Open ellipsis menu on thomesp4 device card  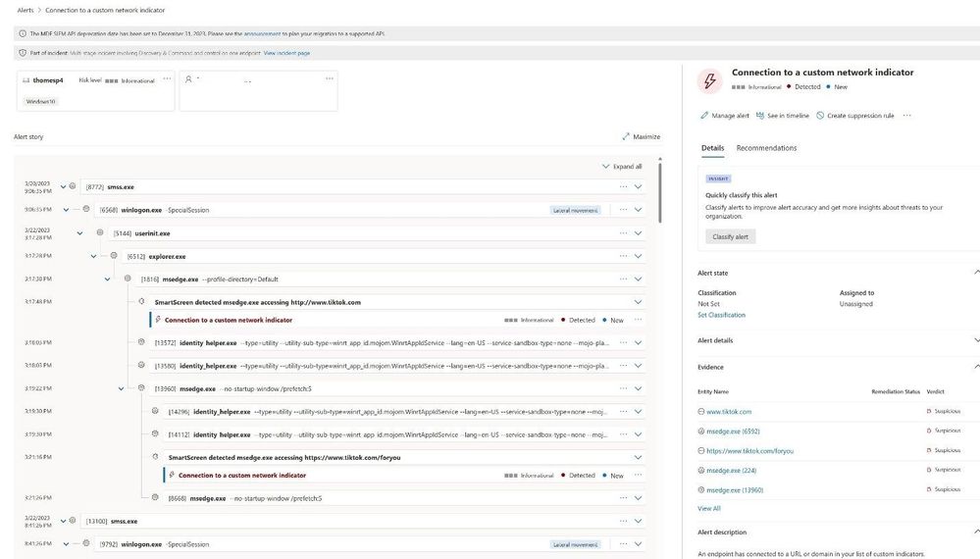click(167, 78)
